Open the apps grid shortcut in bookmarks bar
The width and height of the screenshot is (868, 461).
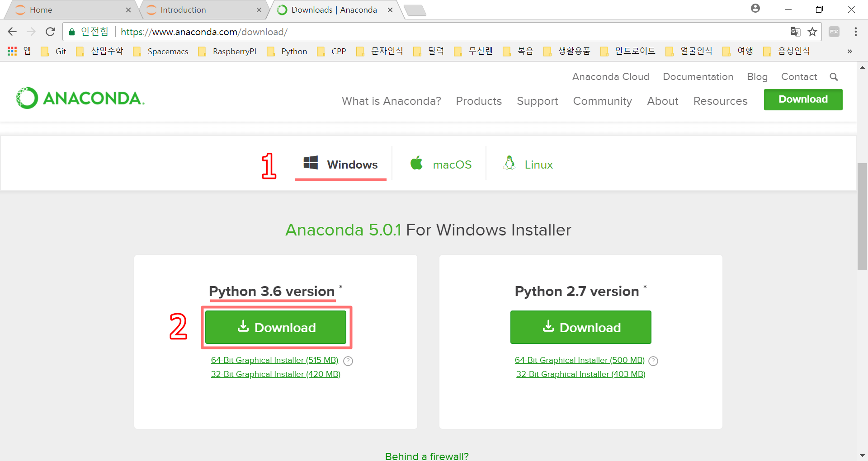pos(12,51)
